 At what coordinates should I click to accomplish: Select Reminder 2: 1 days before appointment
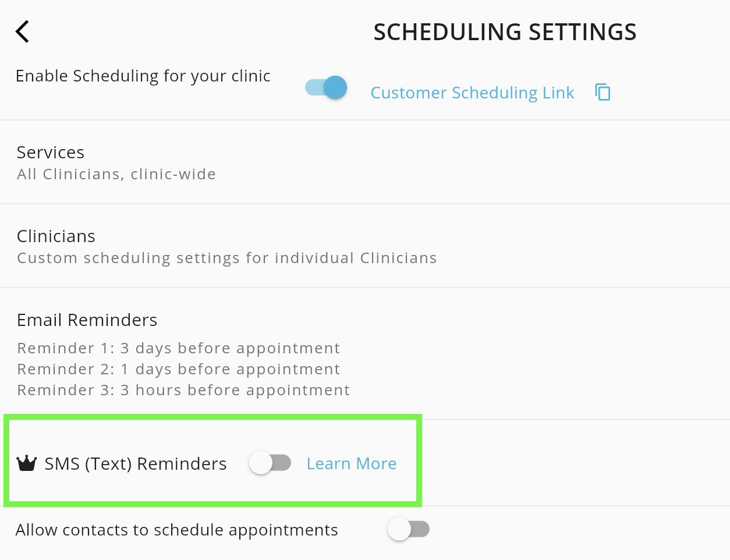tap(179, 369)
